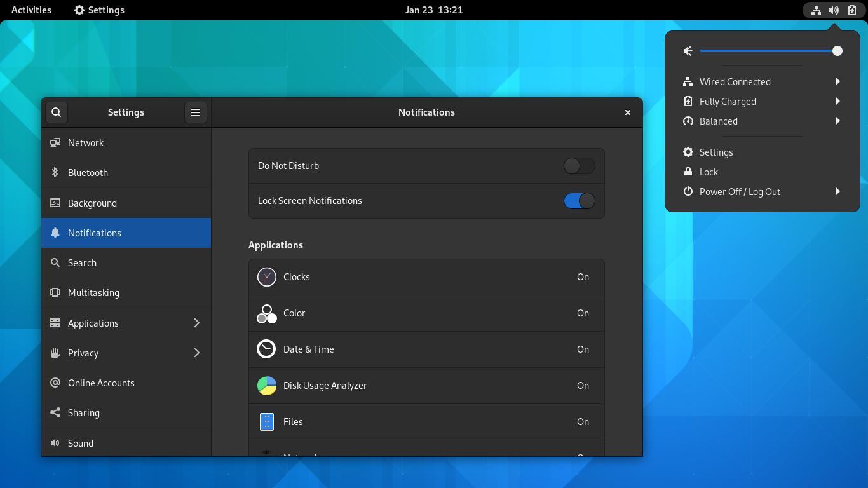Toggle notifications for Color
The width and height of the screenshot is (868, 488).
426,313
